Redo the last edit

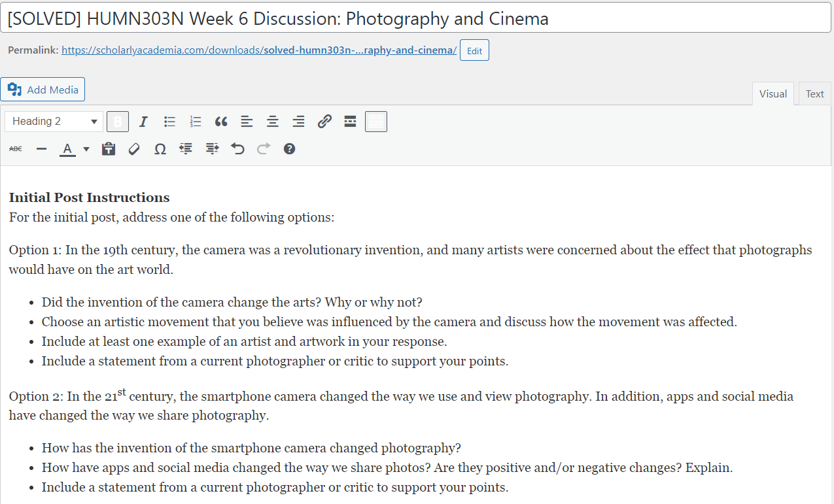pyautogui.click(x=264, y=149)
